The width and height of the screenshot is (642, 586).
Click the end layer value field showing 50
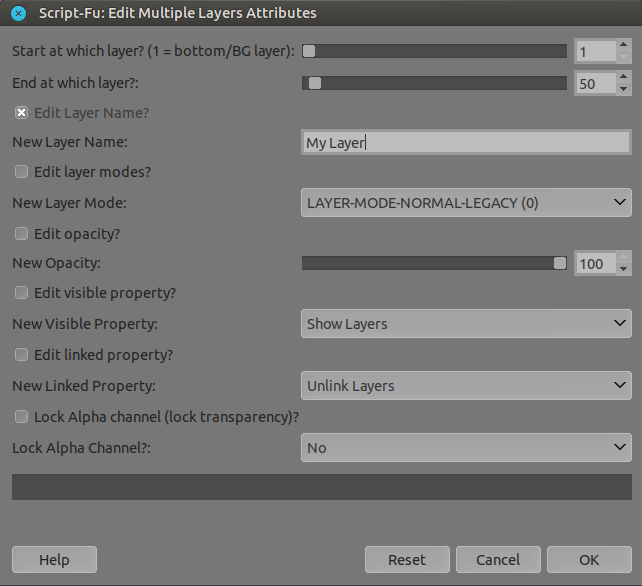[594, 84]
